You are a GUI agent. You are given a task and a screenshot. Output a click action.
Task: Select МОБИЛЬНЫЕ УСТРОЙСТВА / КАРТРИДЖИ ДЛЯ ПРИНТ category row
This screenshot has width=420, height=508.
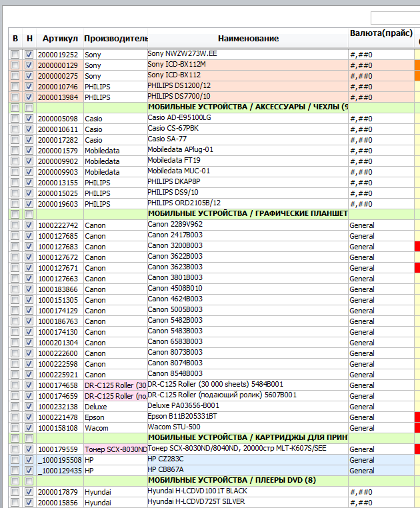[248, 437]
